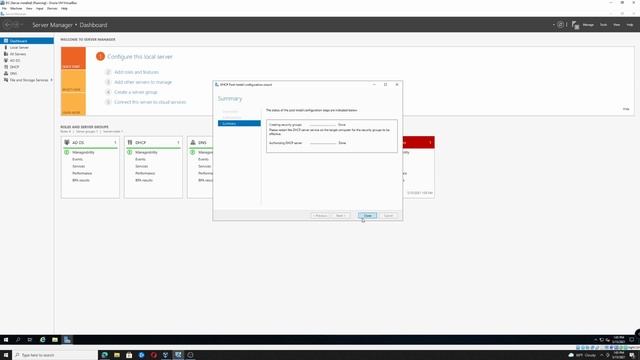Click the forward navigation arrow in Server Manager

tap(16, 25)
